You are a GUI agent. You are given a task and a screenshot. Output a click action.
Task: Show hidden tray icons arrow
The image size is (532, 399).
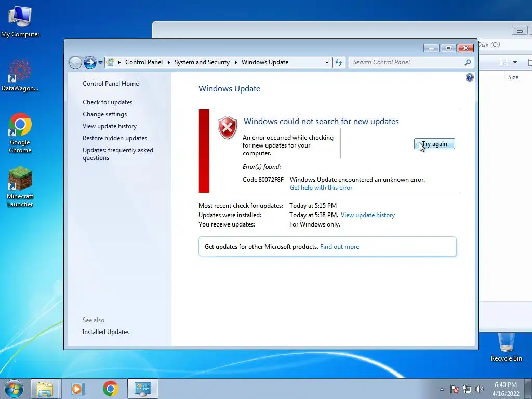[442, 389]
